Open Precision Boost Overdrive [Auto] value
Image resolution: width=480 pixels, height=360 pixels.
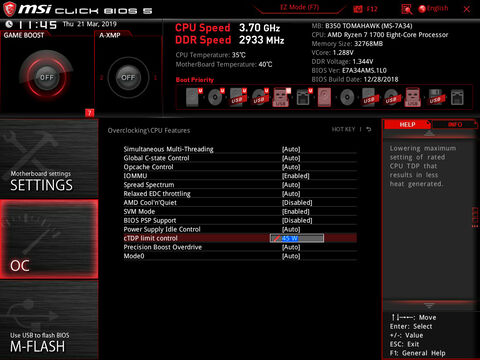[x=291, y=247]
